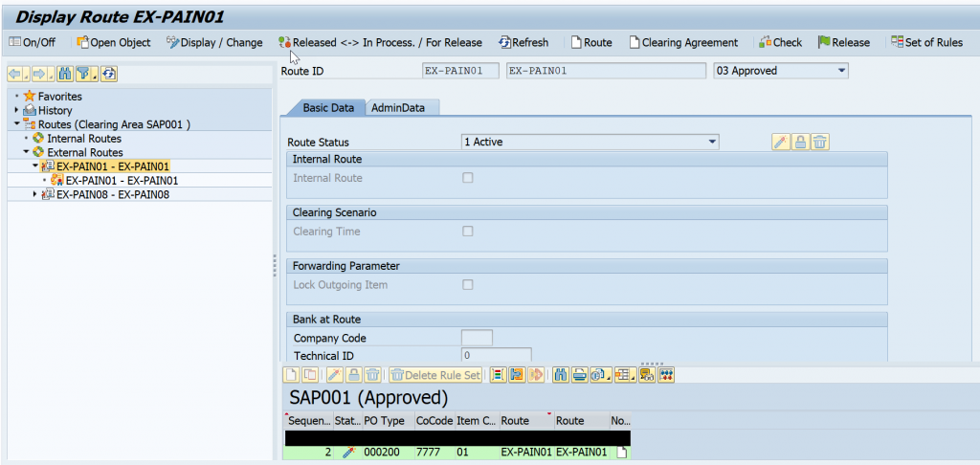This screenshot has width=980, height=465.
Task: Collapse the External Routes node
Action: click(26, 152)
